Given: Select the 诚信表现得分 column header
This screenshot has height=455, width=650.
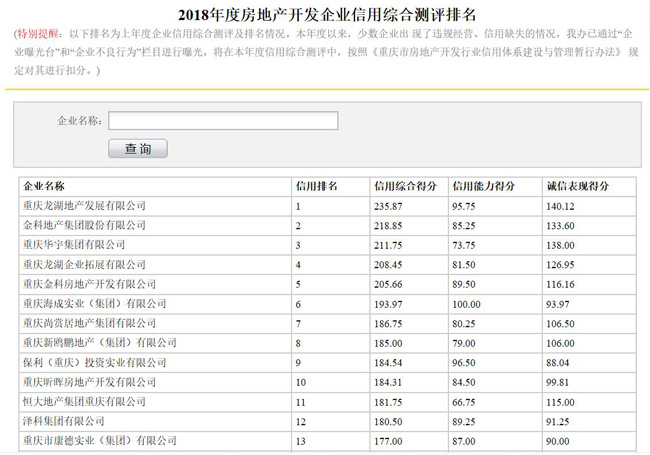Looking at the screenshot, I should (x=577, y=186).
